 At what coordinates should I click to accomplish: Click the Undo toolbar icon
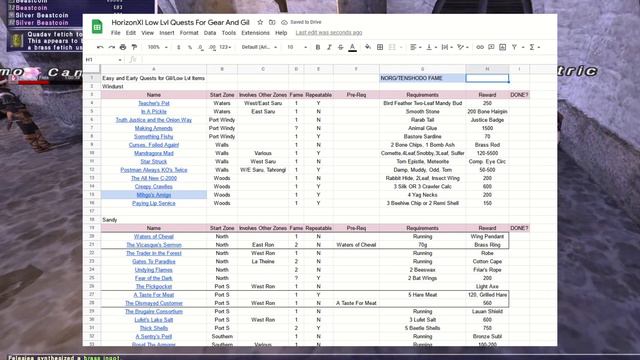[x=100, y=47]
